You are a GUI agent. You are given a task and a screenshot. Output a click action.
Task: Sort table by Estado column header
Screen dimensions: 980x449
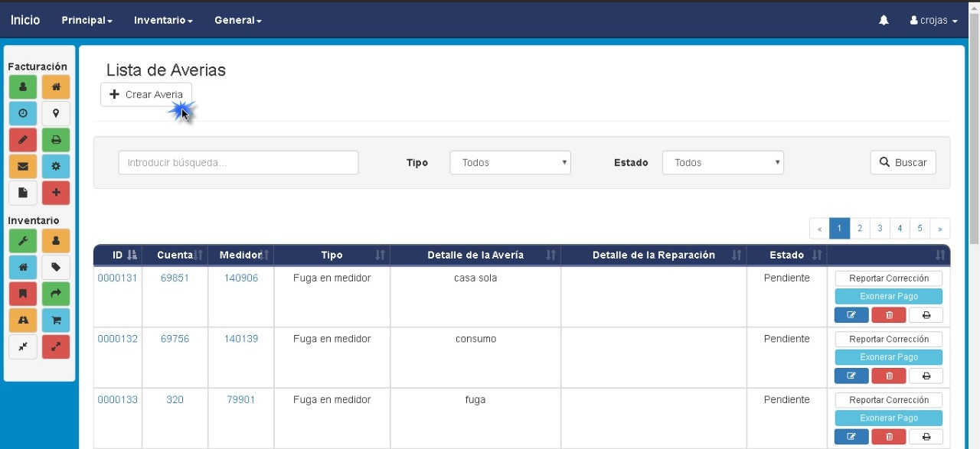coord(787,255)
